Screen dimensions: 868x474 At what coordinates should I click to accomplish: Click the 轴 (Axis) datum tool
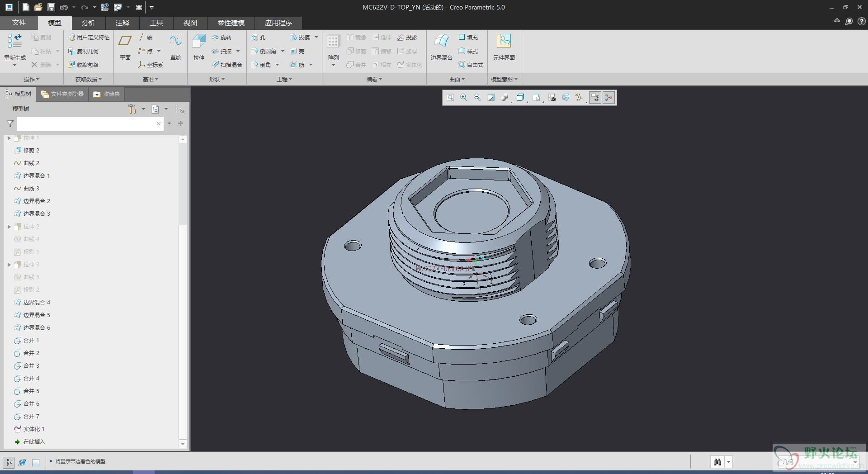point(146,38)
